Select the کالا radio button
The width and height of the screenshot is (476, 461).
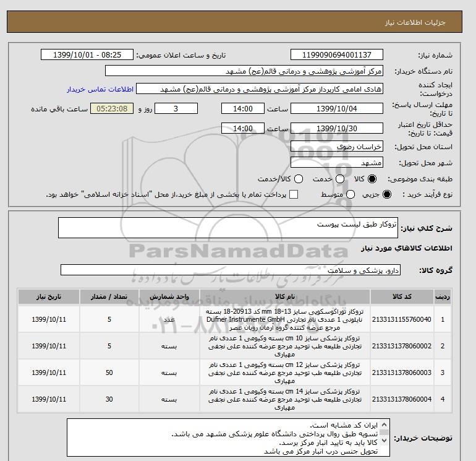coord(372,179)
